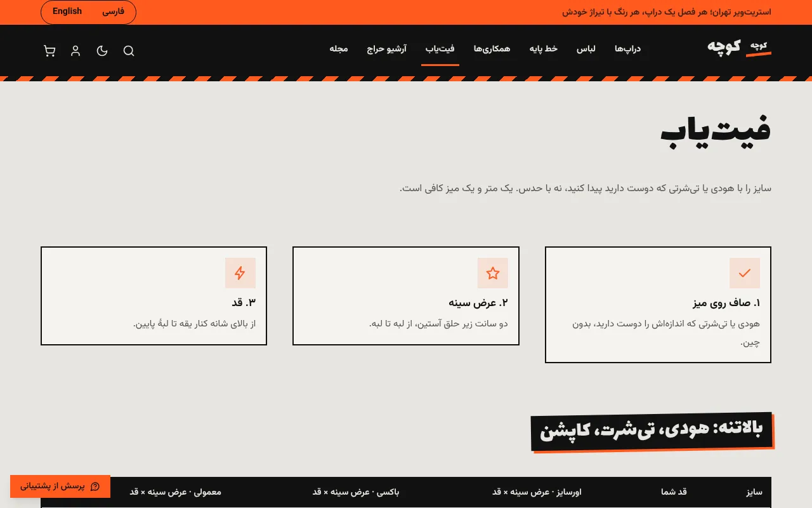Go to لباس navigation item
The height and width of the screenshot is (508, 812).
[586, 49]
